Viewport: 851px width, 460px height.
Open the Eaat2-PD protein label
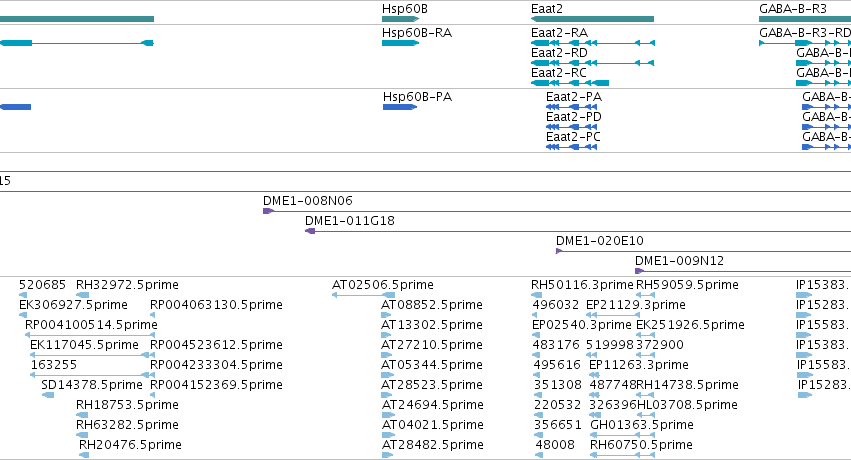pyautogui.click(x=574, y=117)
